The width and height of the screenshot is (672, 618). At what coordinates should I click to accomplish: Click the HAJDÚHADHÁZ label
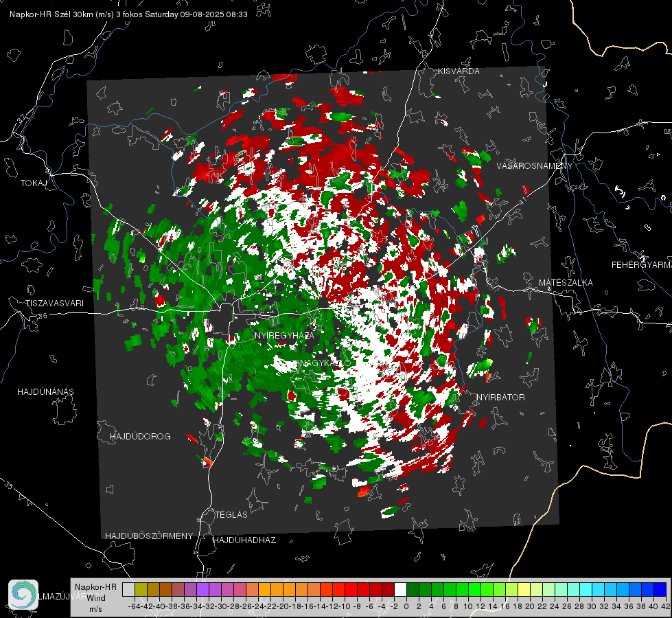(x=244, y=540)
